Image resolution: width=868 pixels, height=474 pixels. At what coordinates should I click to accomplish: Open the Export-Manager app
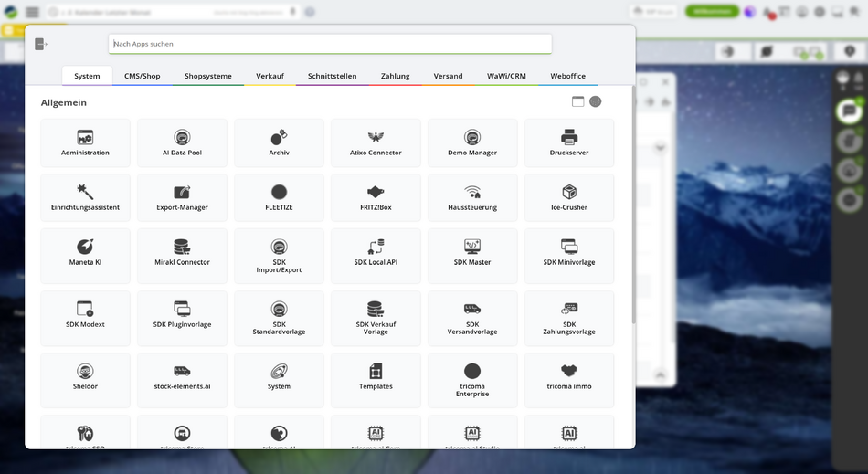tap(182, 197)
